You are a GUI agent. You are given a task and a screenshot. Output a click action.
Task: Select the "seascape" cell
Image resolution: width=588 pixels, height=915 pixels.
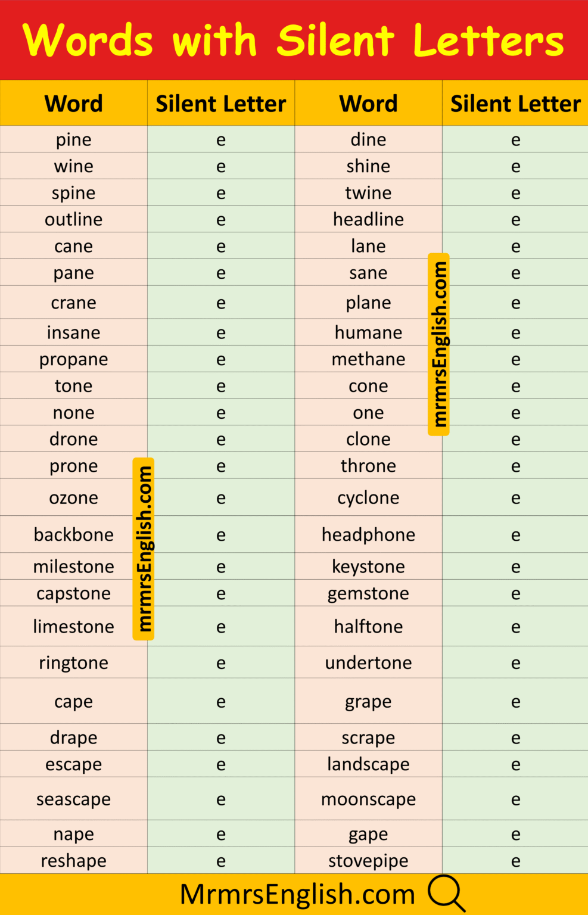pyautogui.click(x=73, y=799)
